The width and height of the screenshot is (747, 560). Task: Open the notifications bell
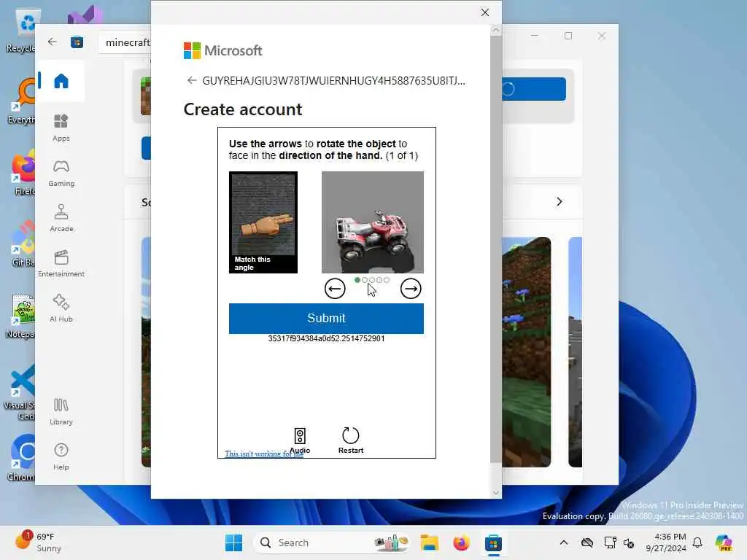[697, 542]
